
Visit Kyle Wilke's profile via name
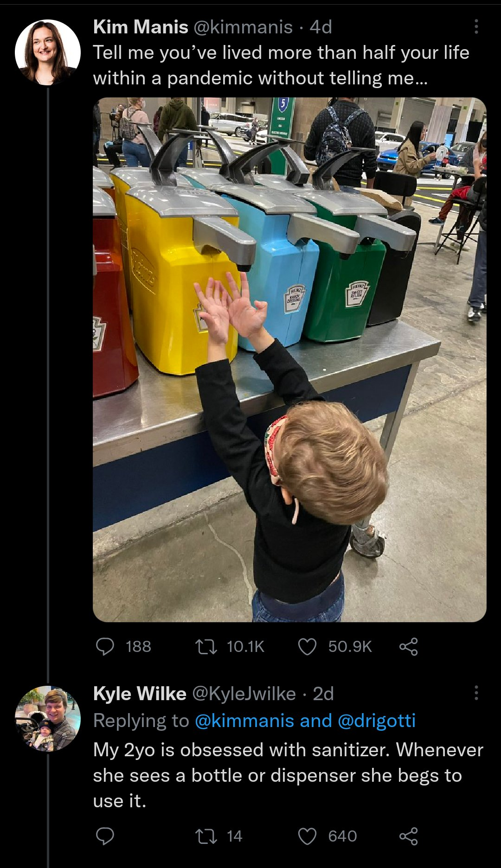tap(140, 694)
